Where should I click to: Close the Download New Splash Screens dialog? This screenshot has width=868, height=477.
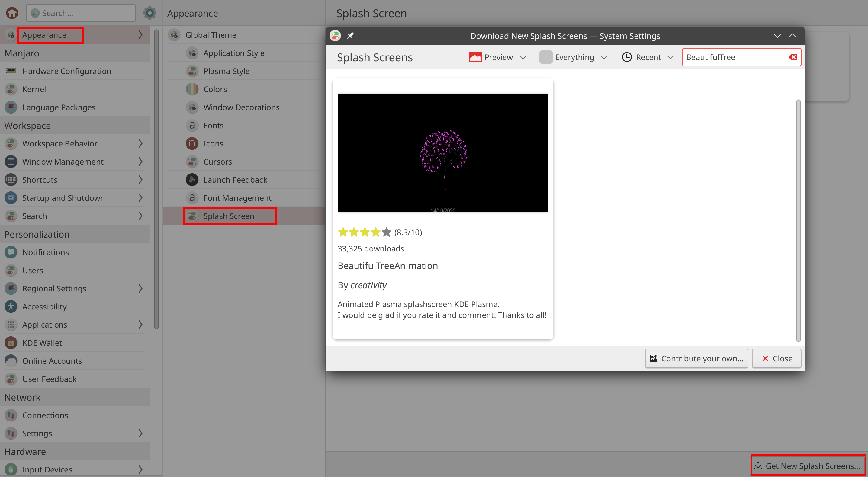[776, 358]
